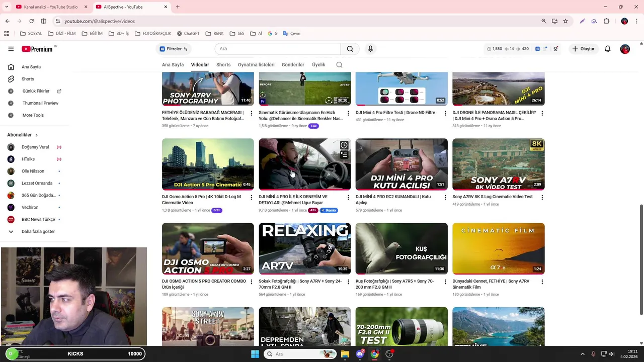Open Sony A7RV 8K Video Test thumbnail
This screenshot has width=644, height=362.
pyautogui.click(x=498, y=164)
